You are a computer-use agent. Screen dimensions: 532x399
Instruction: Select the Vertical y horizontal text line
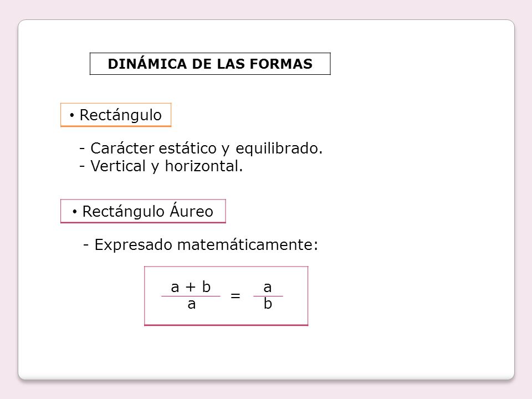pyautogui.click(x=161, y=166)
